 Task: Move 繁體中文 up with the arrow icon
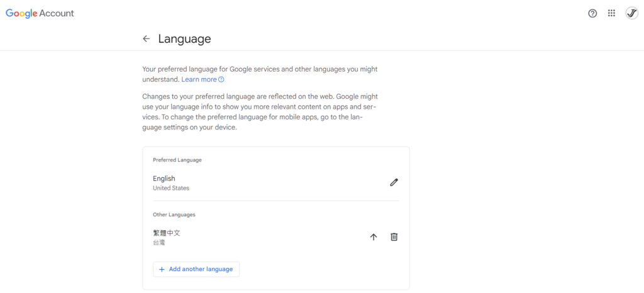click(374, 237)
